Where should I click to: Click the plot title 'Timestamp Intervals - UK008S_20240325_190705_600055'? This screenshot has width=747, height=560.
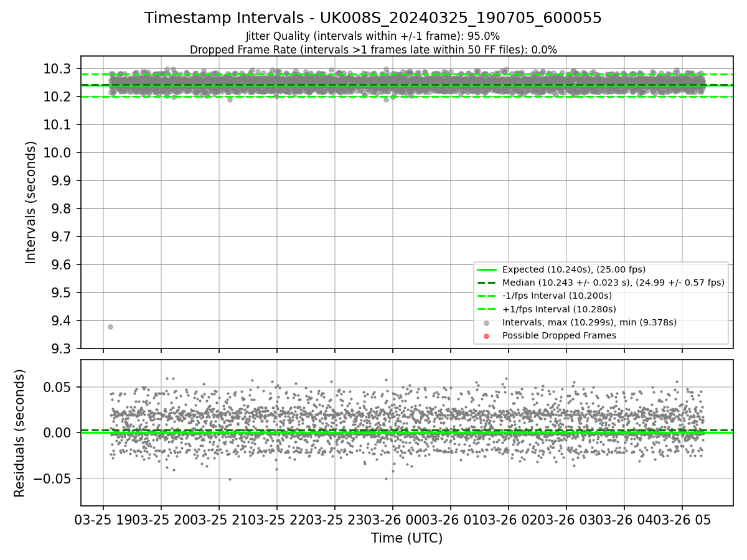[373, 18]
